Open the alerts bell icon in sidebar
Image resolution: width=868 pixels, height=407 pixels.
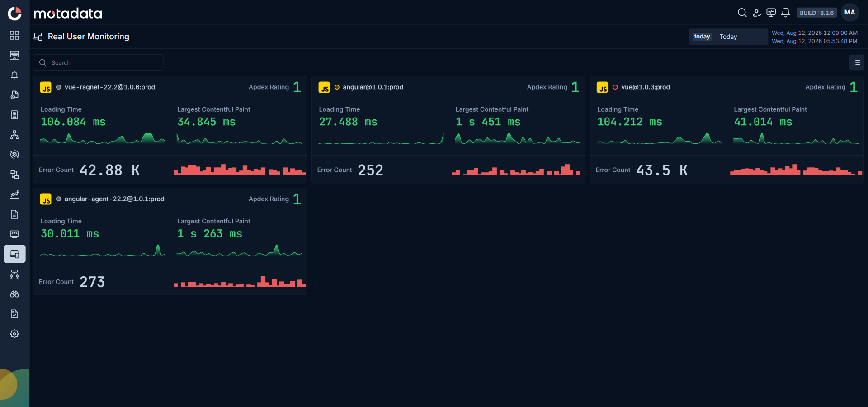(14, 75)
